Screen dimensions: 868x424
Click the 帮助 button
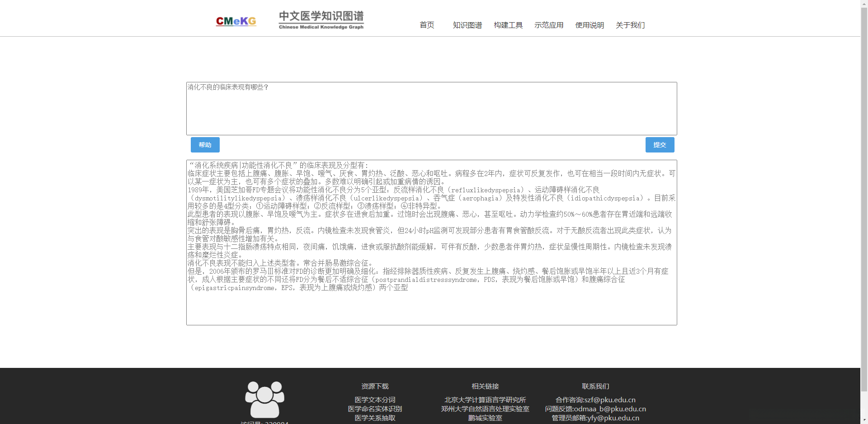point(205,144)
